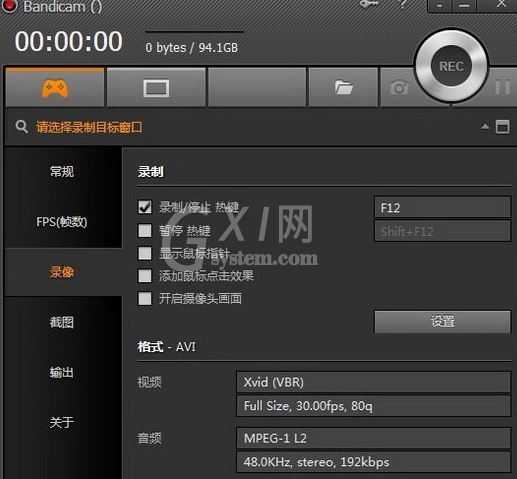517x479 pixels.
Task: Click MPEG-1 L2 audio codec field
Action: 373,438
